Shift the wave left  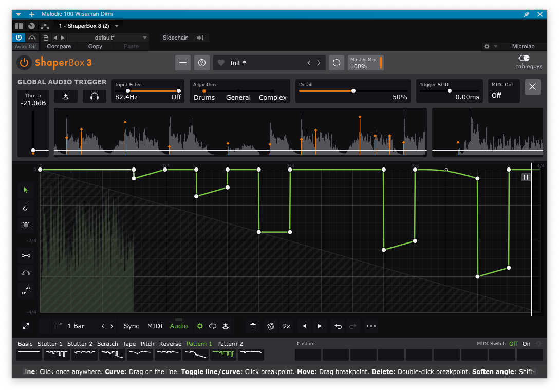click(305, 326)
